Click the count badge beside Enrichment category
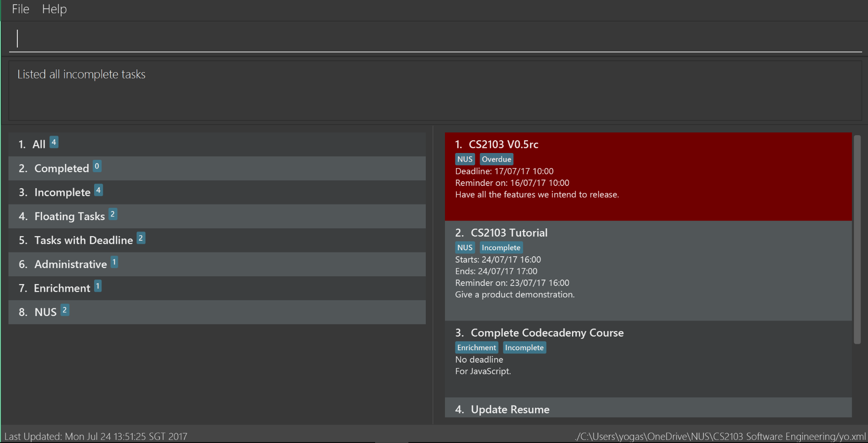 (98, 286)
